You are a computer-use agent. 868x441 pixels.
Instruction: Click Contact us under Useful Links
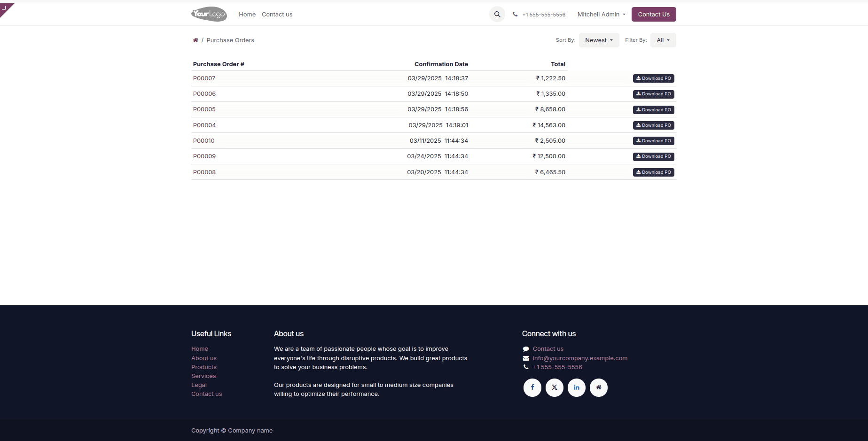206,394
